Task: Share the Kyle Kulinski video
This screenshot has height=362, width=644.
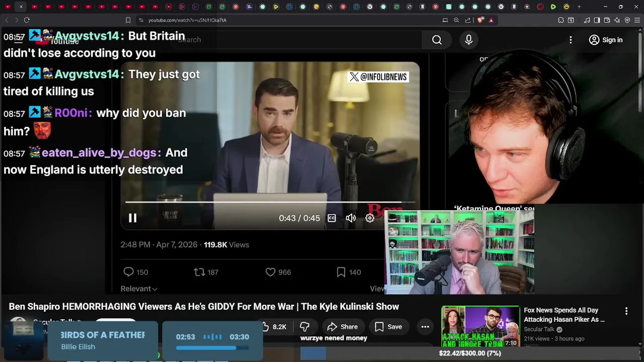Action: (x=342, y=327)
